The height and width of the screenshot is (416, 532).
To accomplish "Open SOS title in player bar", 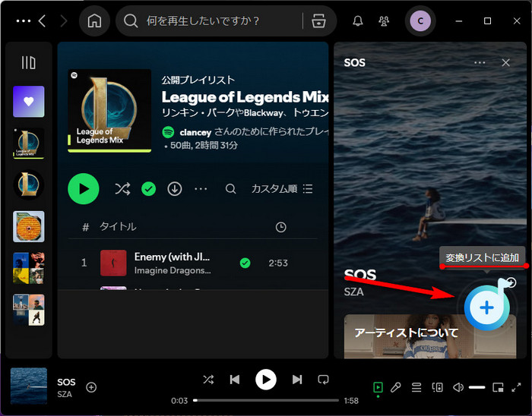I will click(66, 382).
